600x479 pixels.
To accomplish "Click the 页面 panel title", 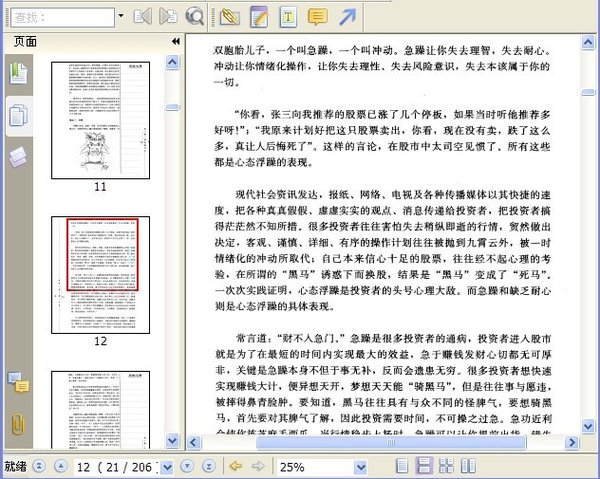I will (25, 41).
